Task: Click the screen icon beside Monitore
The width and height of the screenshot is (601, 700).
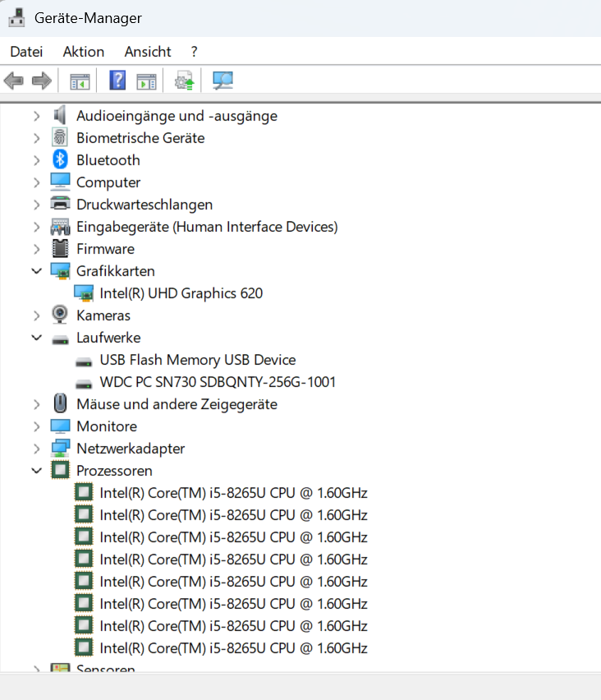Action: 60,426
